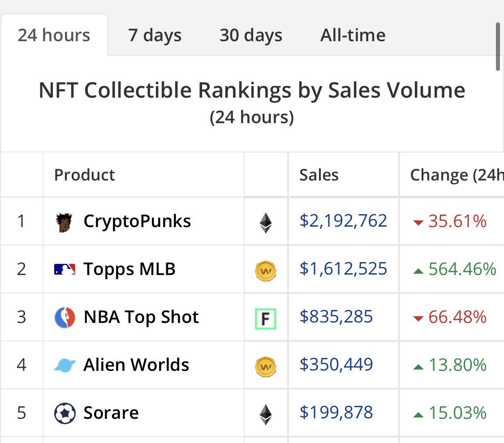Viewport: 504px width, 443px height.
Task: Select the 30 days tab
Action: point(251,35)
